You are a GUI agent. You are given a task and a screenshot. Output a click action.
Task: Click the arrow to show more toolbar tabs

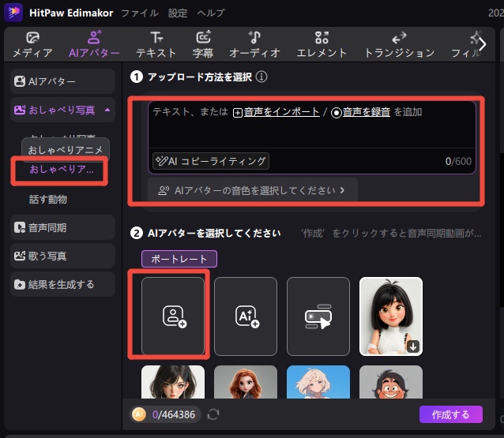(482, 44)
